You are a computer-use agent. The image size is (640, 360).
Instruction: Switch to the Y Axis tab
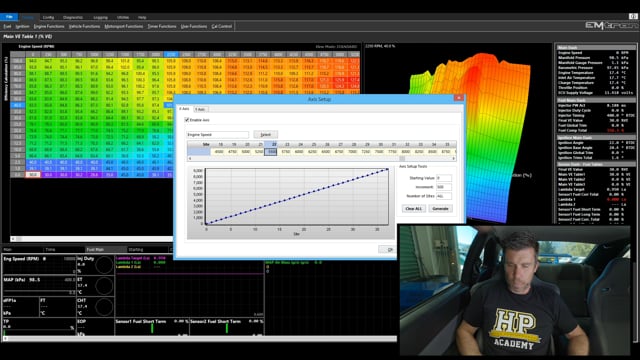200,109
